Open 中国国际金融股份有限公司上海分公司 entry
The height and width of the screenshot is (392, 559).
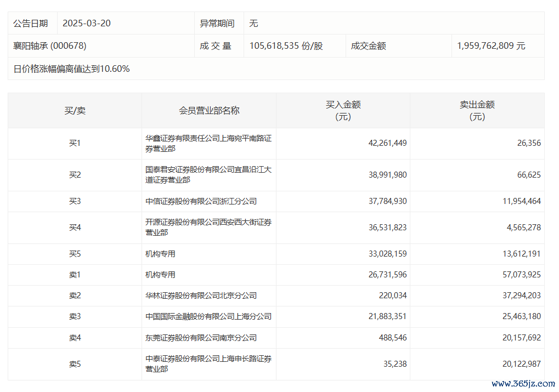(x=208, y=316)
